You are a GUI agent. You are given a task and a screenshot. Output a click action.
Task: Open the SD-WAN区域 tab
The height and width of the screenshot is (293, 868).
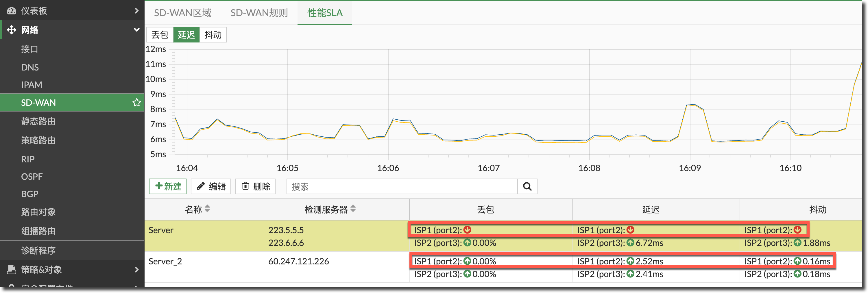pyautogui.click(x=183, y=13)
